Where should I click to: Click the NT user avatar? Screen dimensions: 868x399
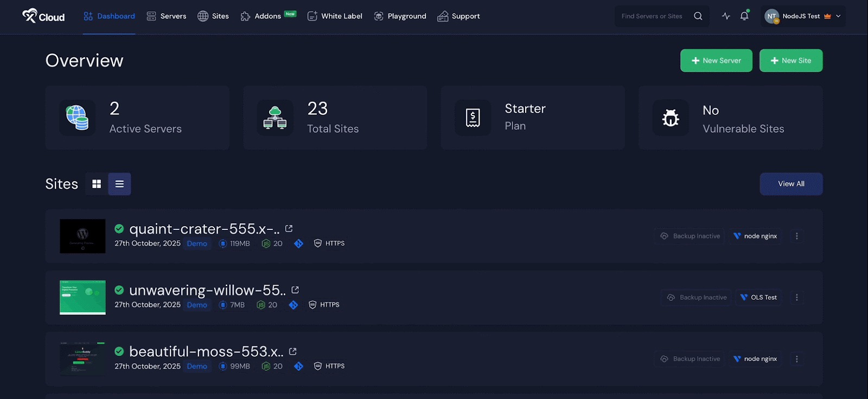click(771, 16)
